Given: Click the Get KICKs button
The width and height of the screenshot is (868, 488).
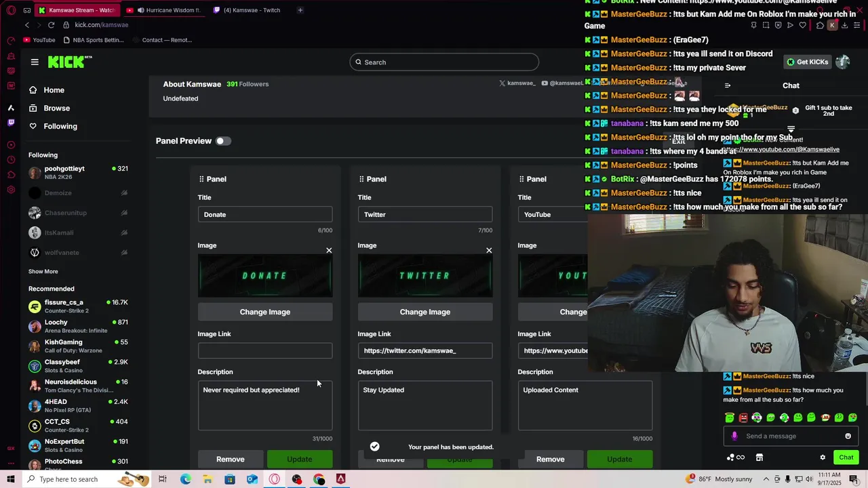Looking at the screenshot, I should tap(807, 62).
